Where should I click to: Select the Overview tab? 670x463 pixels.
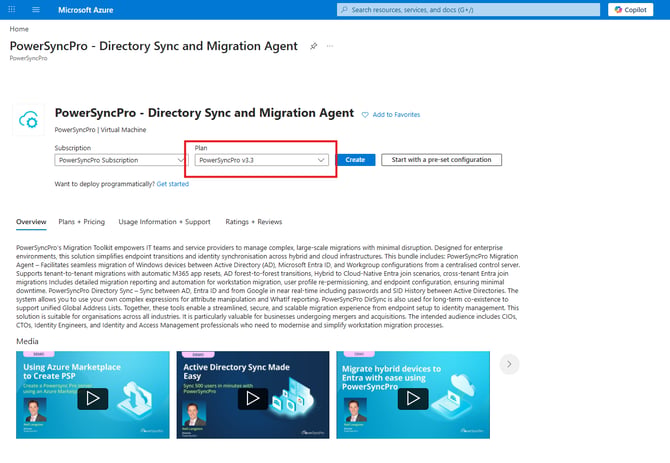click(31, 222)
